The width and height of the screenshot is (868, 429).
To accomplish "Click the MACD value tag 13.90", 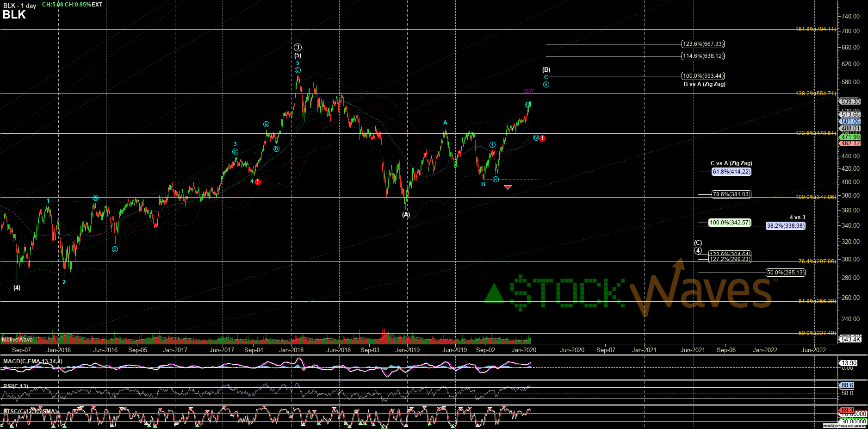I will point(849,363).
